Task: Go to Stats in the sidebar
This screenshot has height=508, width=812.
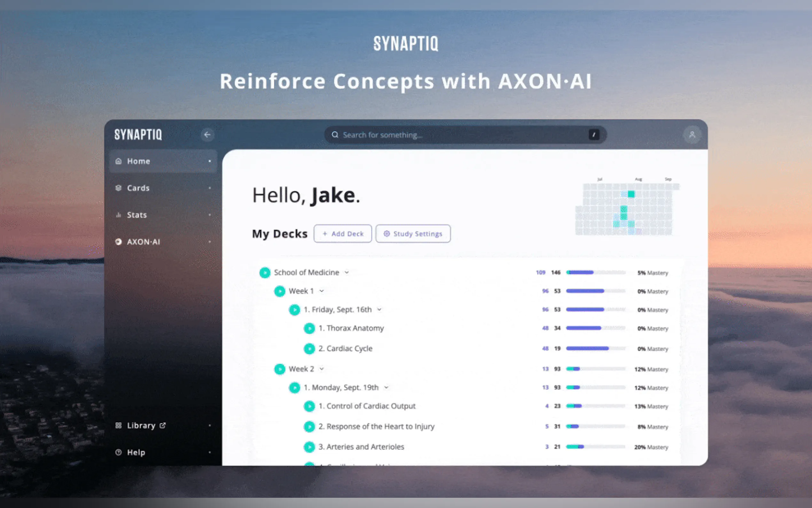Action: 137,215
